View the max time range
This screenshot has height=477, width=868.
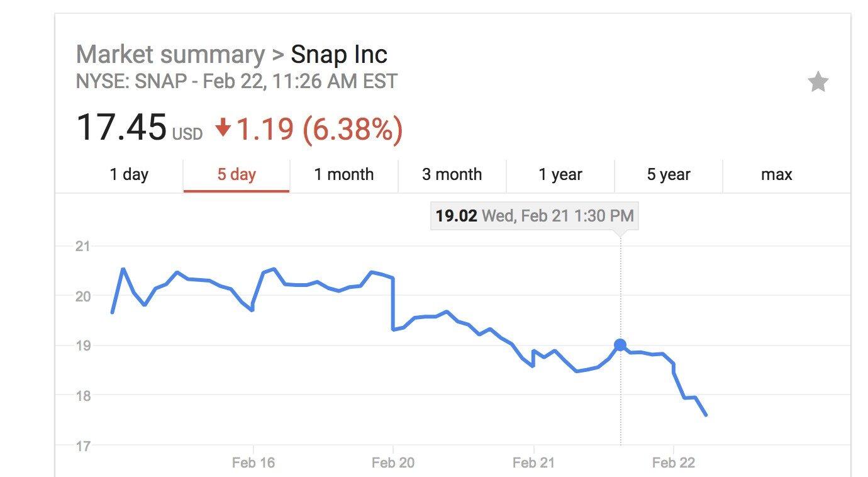(x=776, y=174)
